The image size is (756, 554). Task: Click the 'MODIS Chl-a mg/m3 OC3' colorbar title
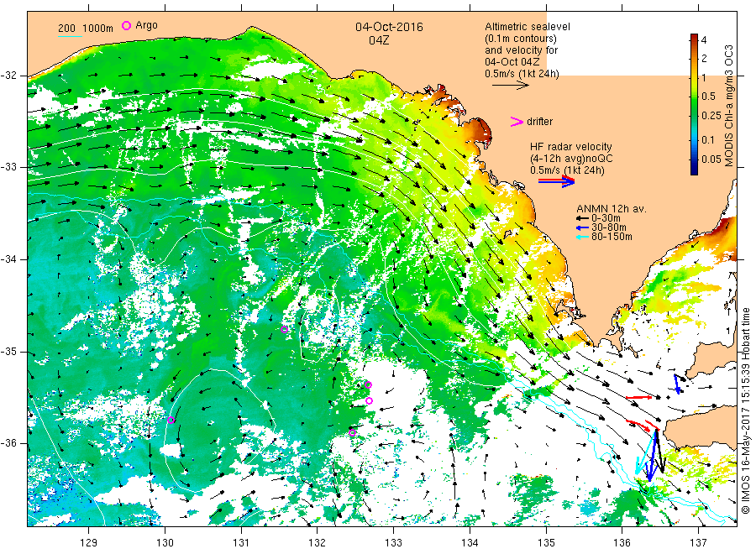point(728,106)
